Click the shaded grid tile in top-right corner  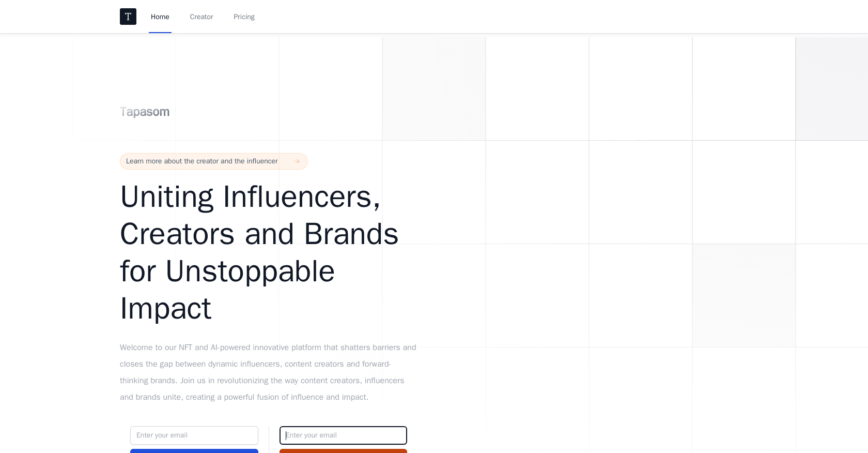832,88
